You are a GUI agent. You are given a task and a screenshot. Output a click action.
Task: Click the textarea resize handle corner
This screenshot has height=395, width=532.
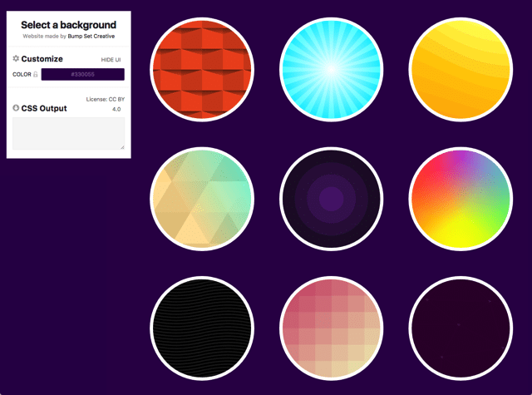[x=122, y=147]
